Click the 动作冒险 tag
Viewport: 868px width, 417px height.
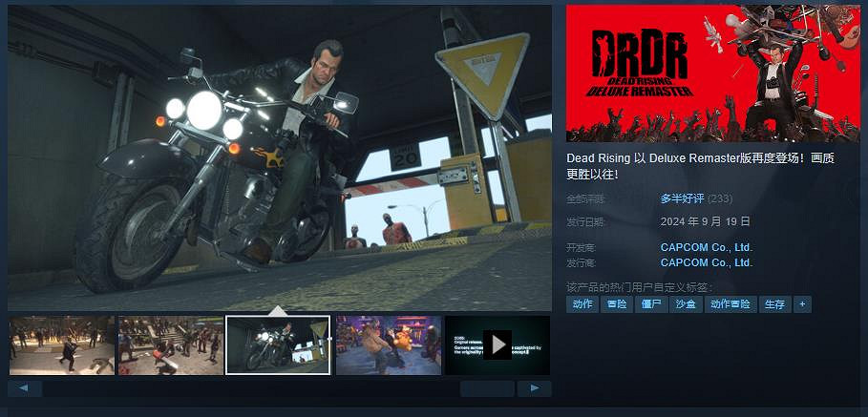(x=730, y=304)
